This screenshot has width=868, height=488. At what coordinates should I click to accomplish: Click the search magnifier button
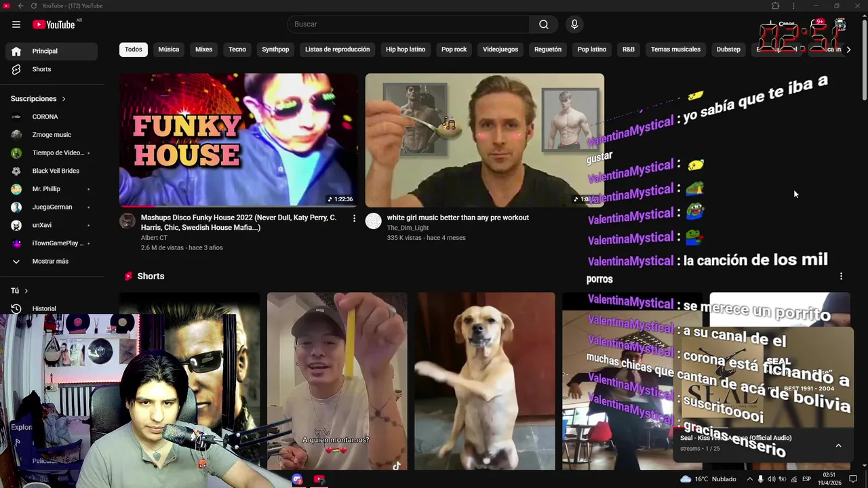(544, 24)
